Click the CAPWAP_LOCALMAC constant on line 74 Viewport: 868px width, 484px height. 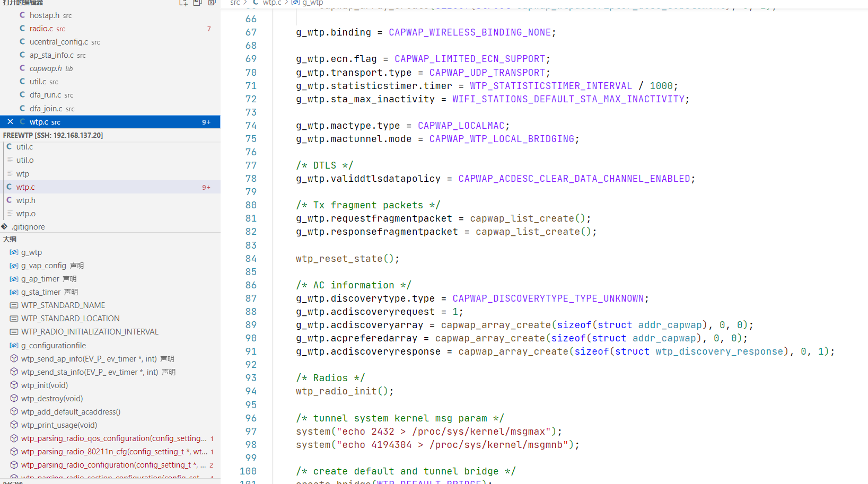[461, 126]
